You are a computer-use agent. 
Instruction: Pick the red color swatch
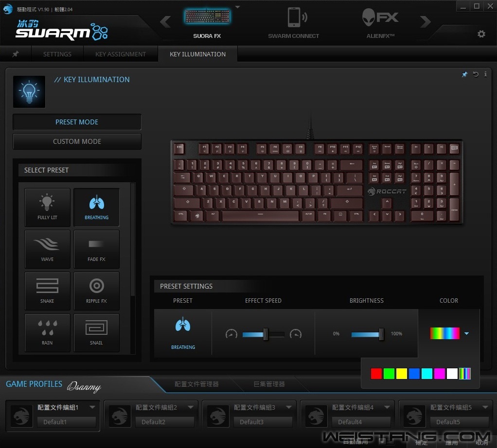point(376,374)
